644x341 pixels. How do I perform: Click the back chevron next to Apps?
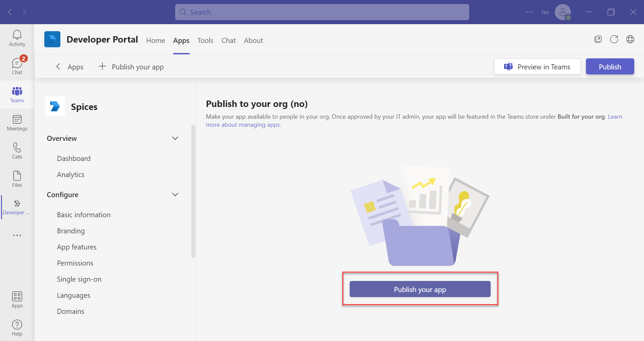pyautogui.click(x=58, y=66)
